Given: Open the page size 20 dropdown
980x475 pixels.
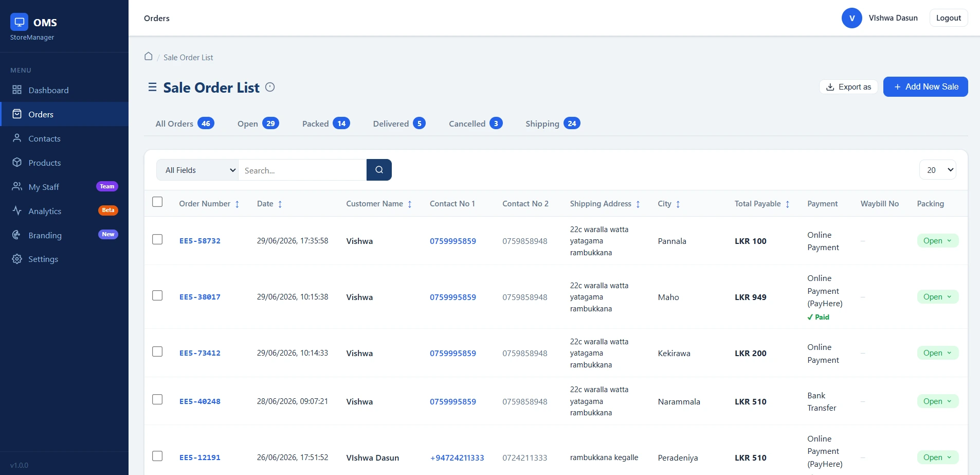Looking at the screenshot, I should point(937,170).
